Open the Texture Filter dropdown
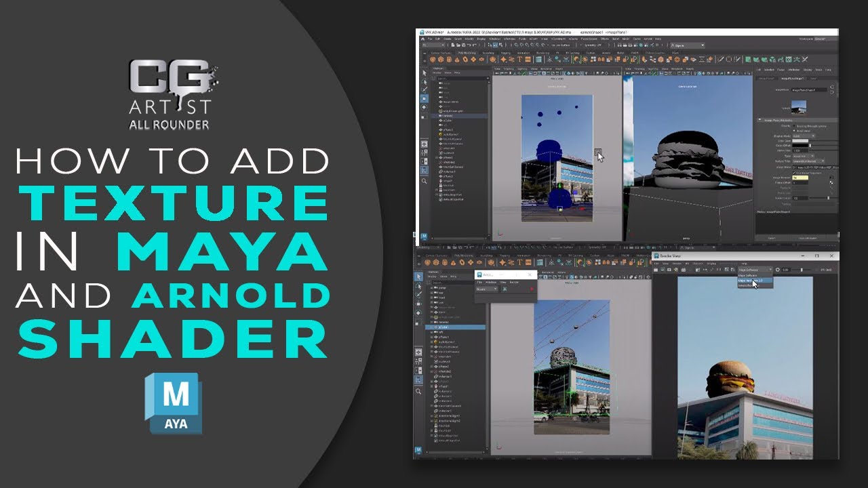868x488 pixels. click(x=808, y=161)
